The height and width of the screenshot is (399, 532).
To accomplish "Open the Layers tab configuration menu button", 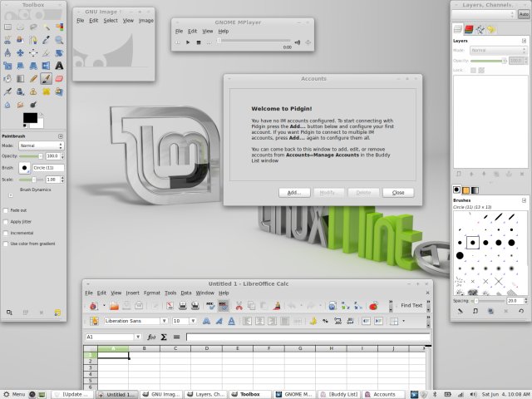I will click(x=524, y=41).
